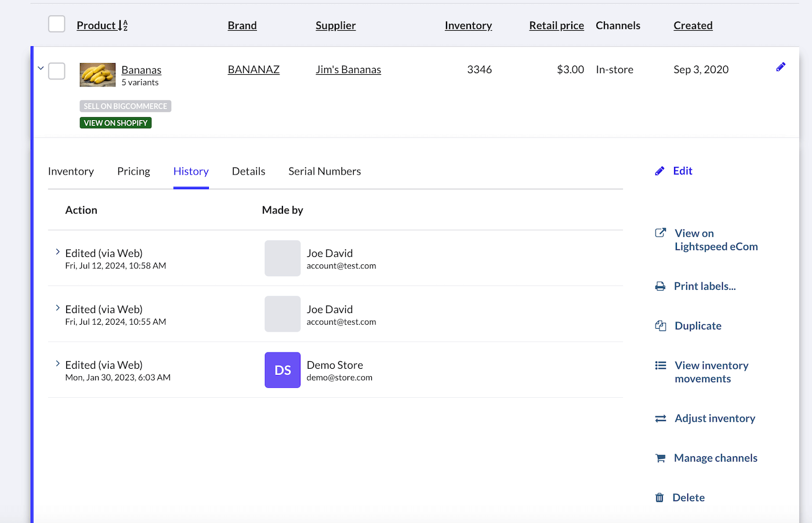Tick the Bananas product checkbox
Image resolution: width=812 pixels, height=523 pixels.
pos(56,71)
